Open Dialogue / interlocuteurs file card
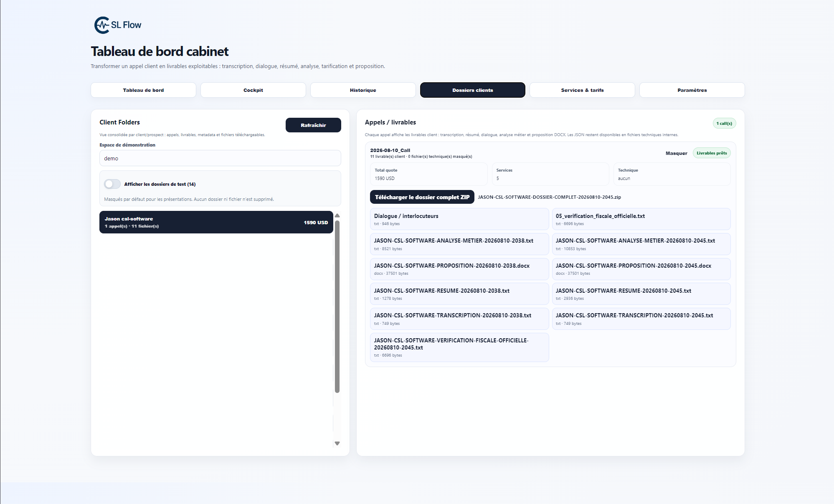 pyautogui.click(x=459, y=219)
